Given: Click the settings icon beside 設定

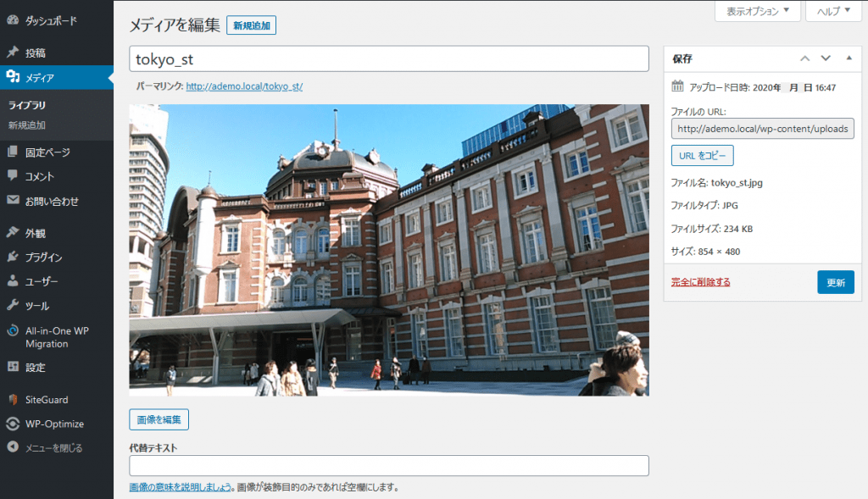Looking at the screenshot, I should [x=13, y=366].
